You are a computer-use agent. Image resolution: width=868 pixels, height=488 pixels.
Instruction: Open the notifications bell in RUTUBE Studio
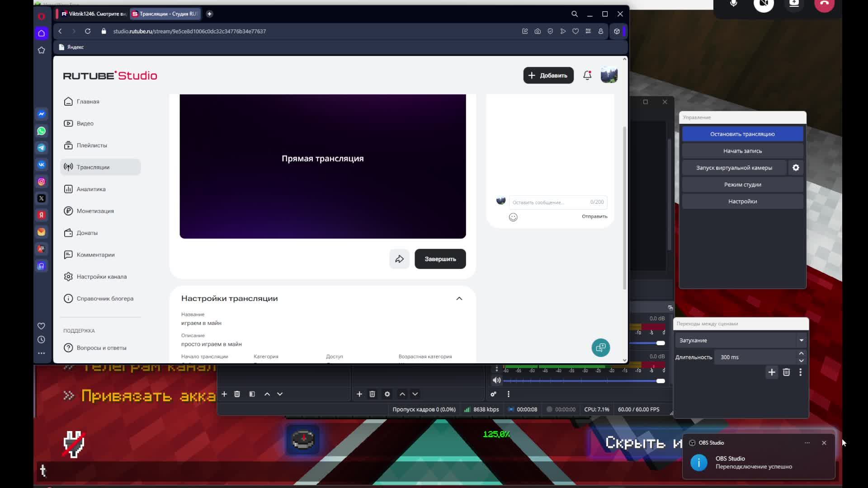click(x=587, y=75)
